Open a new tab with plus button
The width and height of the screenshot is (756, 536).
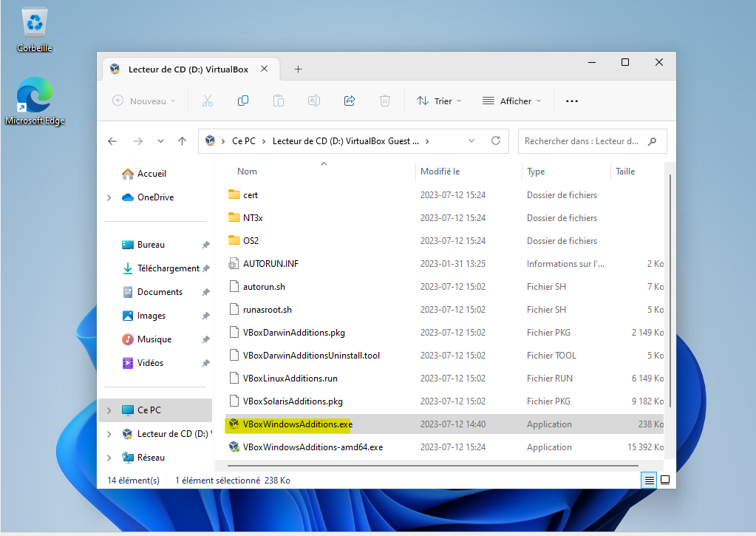coord(299,69)
